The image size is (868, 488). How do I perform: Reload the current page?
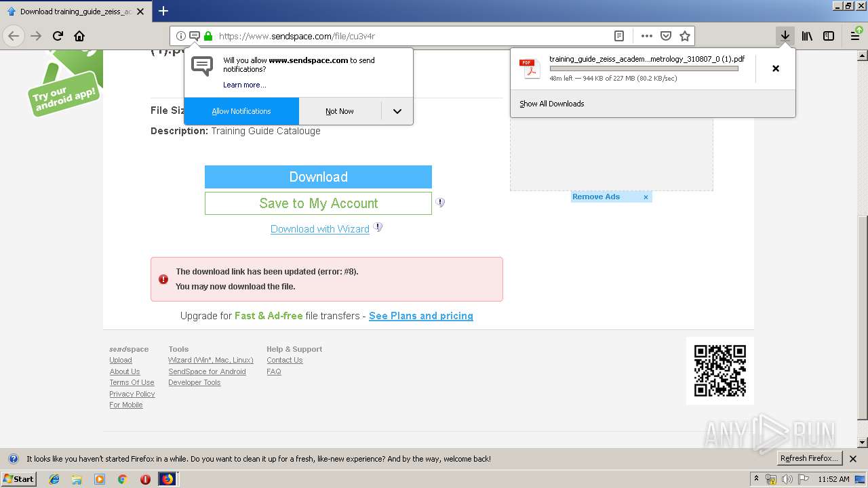tap(58, 36)
